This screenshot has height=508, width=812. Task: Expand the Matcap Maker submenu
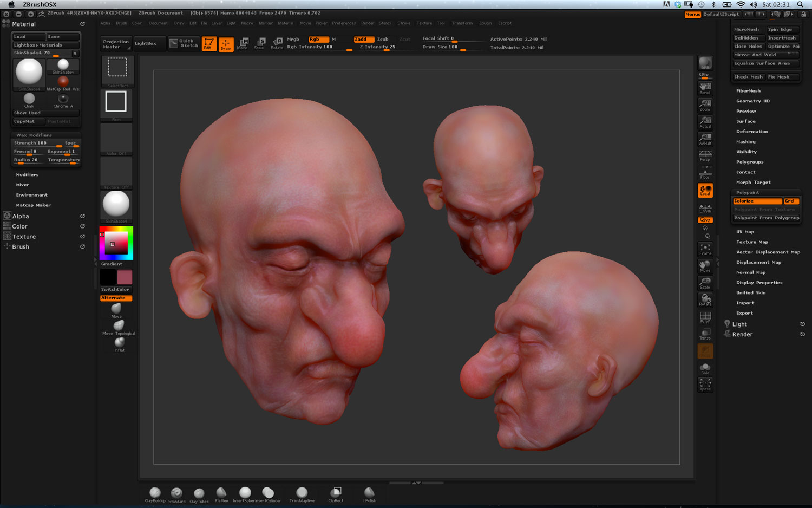[x=33, y=205]
